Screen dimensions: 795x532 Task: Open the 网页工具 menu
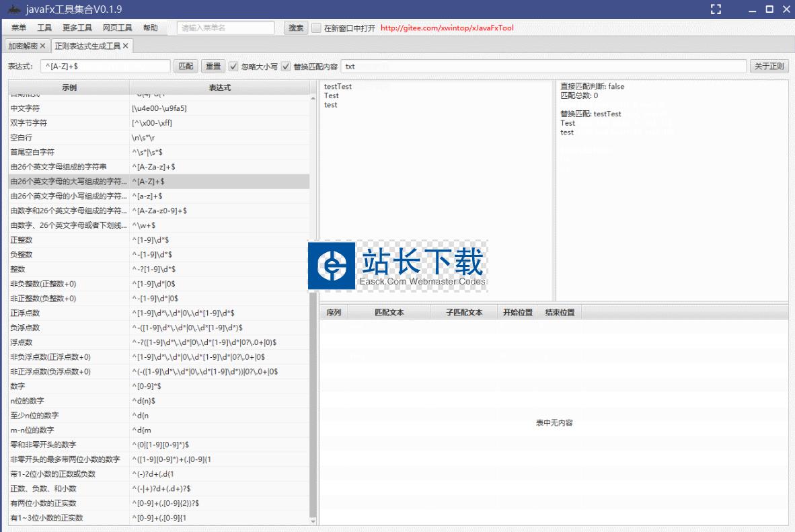point(117,28)
